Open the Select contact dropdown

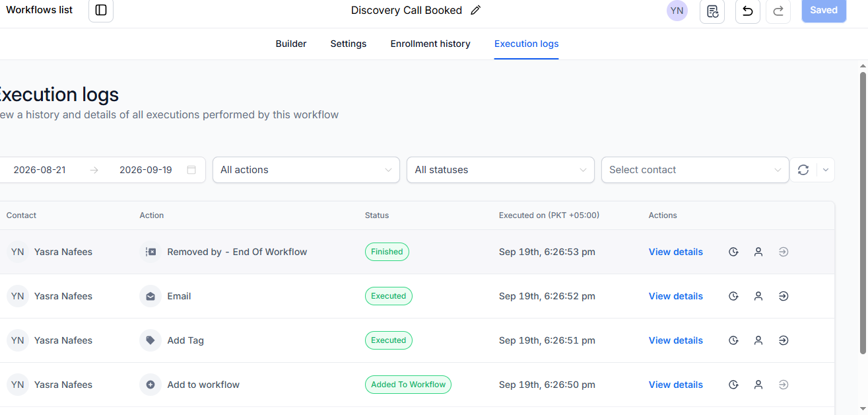pyautogui.click(x=695, y=170)
